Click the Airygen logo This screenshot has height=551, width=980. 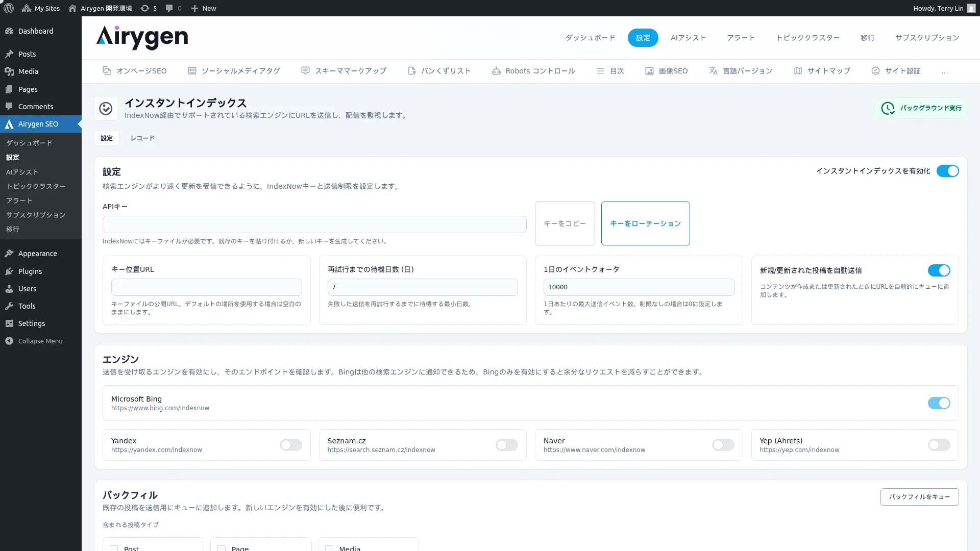point(142,37)
